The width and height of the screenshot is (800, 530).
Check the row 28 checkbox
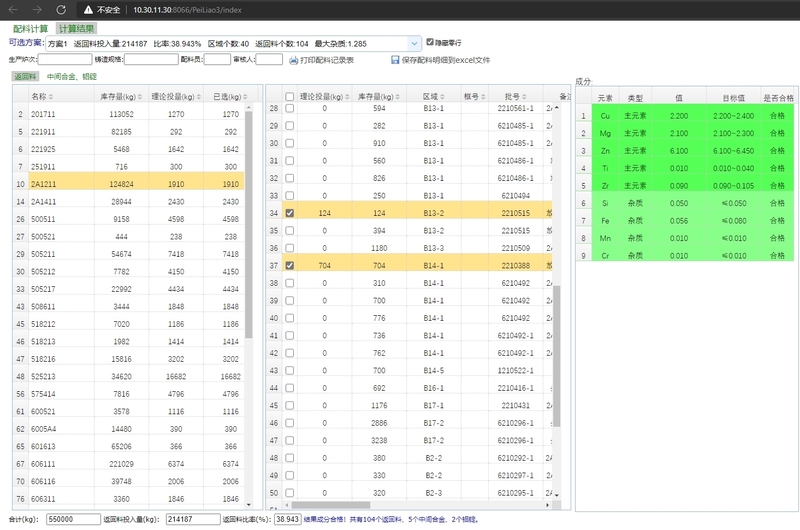(289, 108)
